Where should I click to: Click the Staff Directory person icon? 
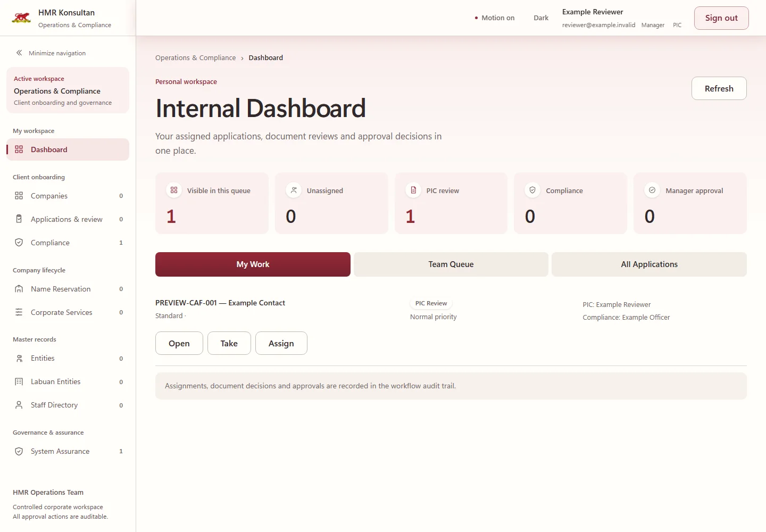tap(19, 405)
